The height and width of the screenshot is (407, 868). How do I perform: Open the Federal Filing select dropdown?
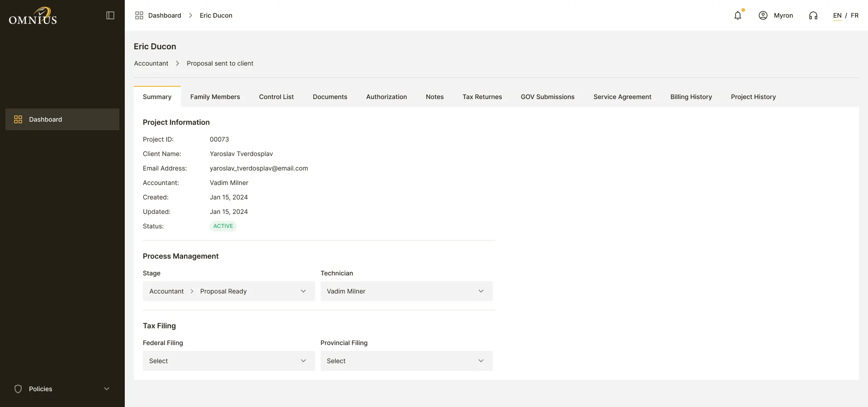229,361
